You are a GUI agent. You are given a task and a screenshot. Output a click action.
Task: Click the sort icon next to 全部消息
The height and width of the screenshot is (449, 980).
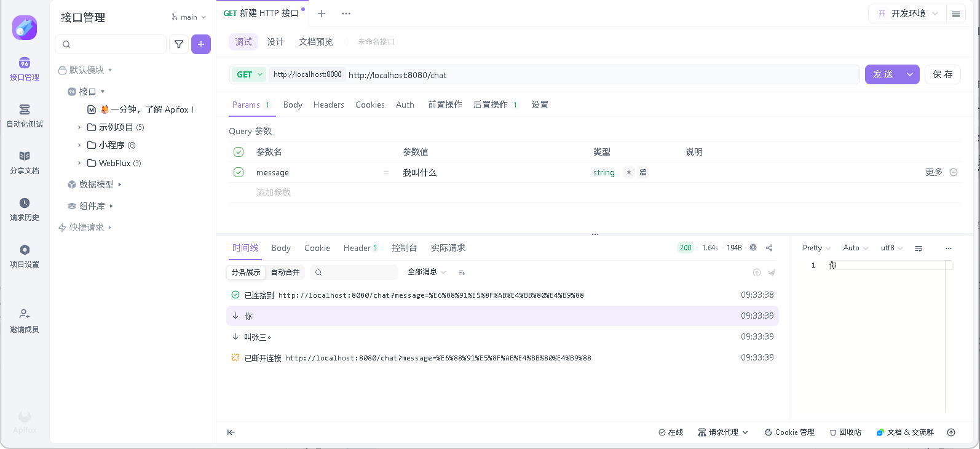click(x=462, y=272)
